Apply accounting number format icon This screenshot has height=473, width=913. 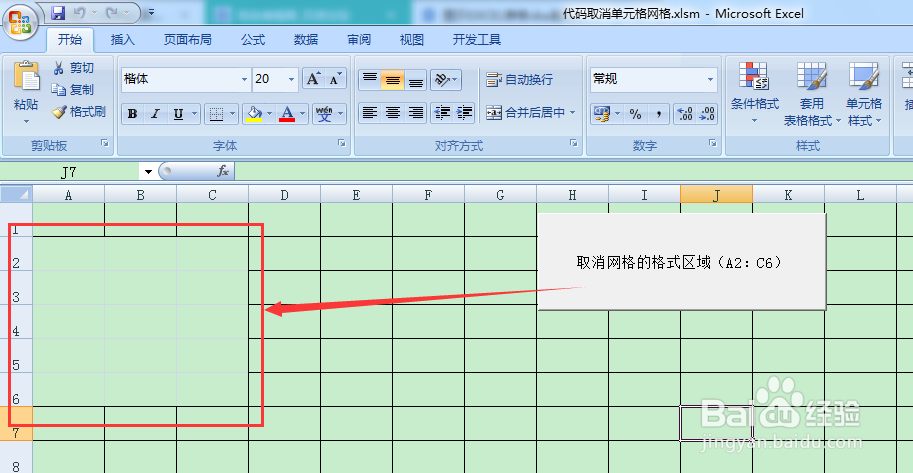click(x=601, y=114)
